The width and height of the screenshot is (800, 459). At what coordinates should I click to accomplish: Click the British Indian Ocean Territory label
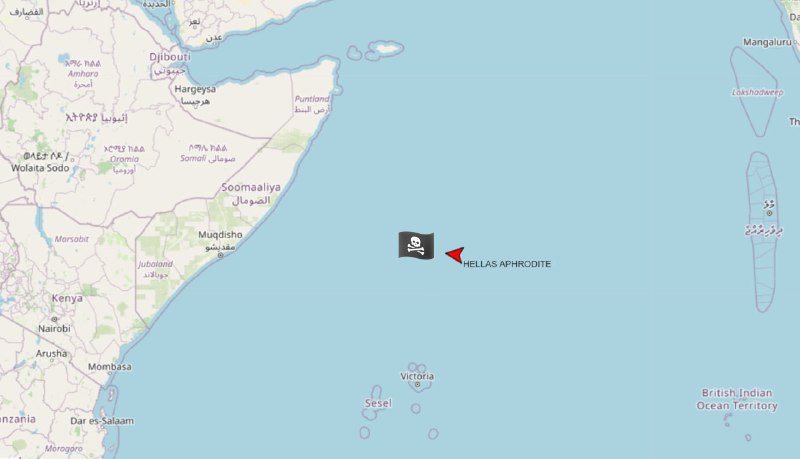coord(737,399)
